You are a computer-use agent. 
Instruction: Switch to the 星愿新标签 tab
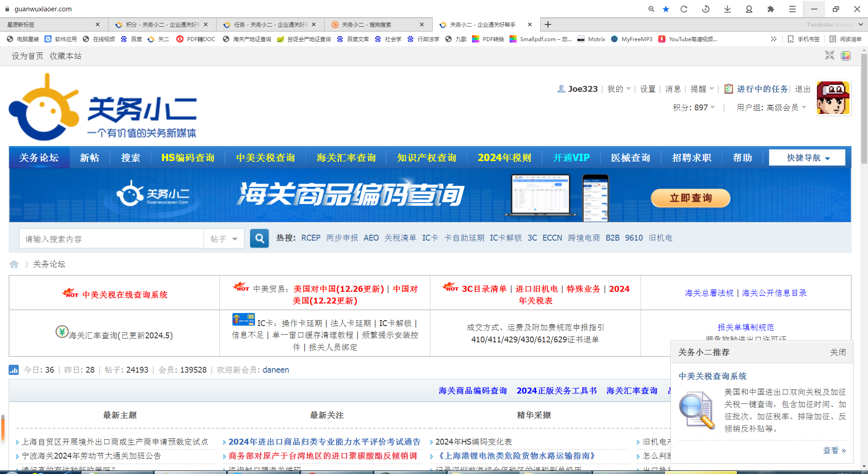(x=53, y=24)
